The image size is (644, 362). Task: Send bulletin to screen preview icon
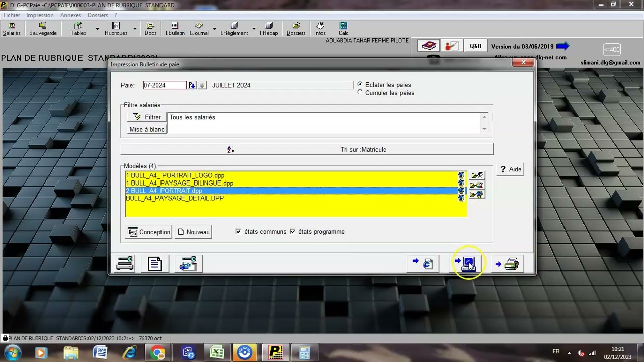[x=465, y=263]
